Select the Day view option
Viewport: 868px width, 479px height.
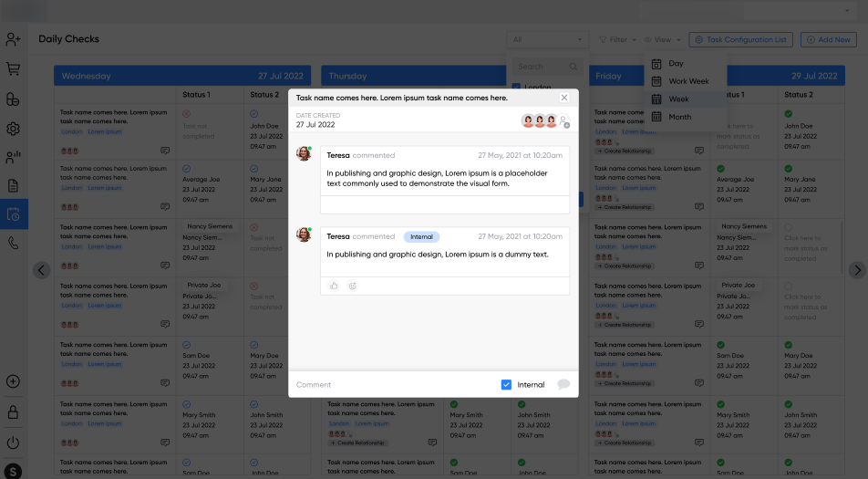coord(675,64)
